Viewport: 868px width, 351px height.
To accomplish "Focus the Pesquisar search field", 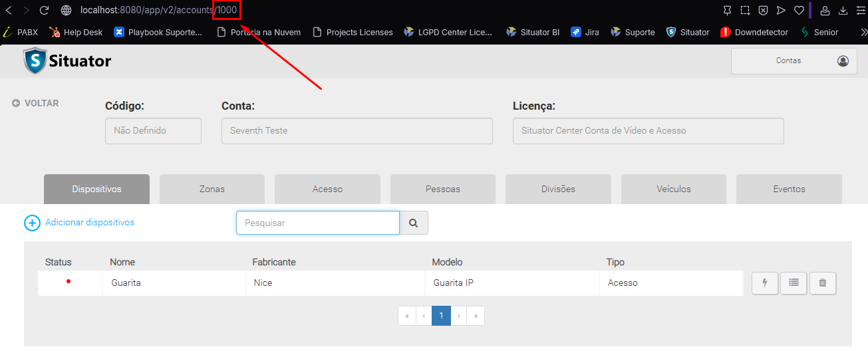I will pyautogui.click(x=318, y=223).
